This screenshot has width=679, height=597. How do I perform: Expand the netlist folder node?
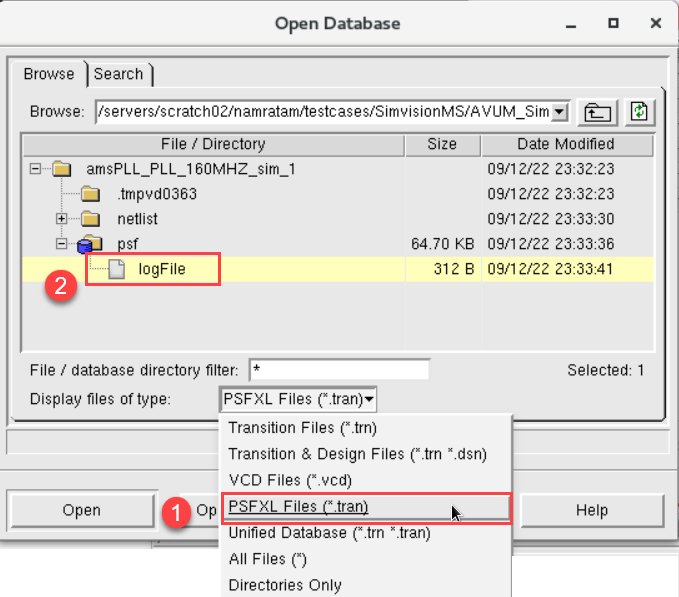(61, 219)
